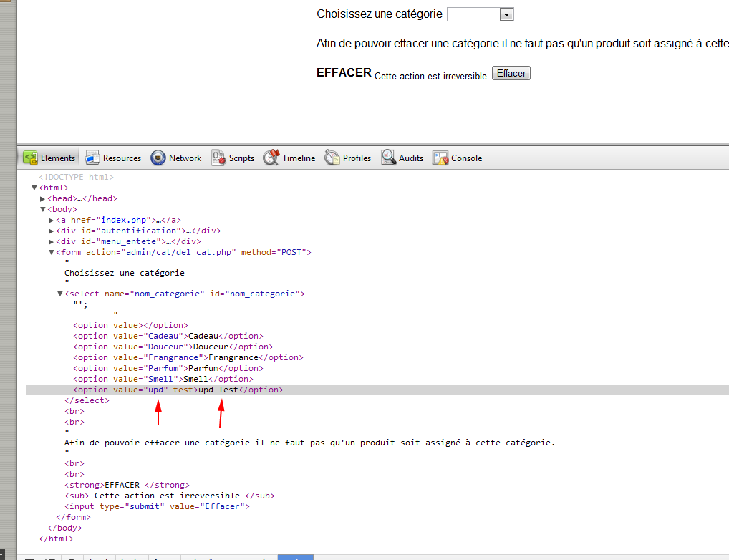Screen dimensions: 729x560
Task: Collapse the html element node
Action: (34, 187)
